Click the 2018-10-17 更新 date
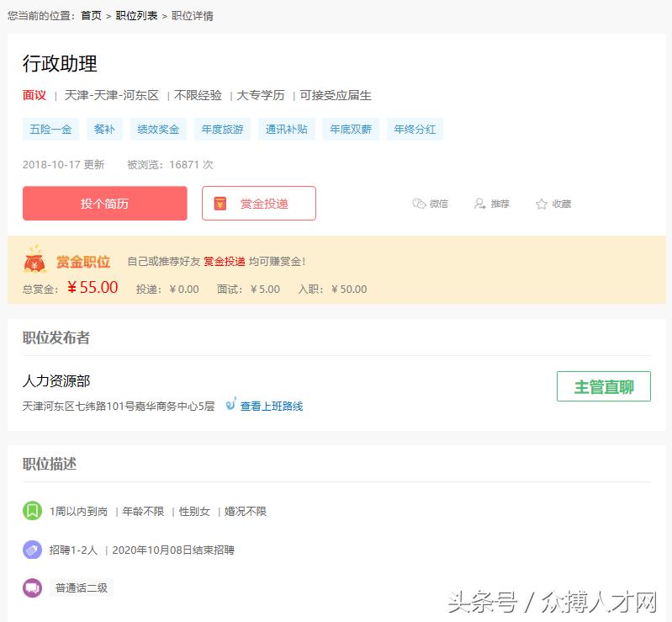This screenshot has width=672, height=622. 63,165
